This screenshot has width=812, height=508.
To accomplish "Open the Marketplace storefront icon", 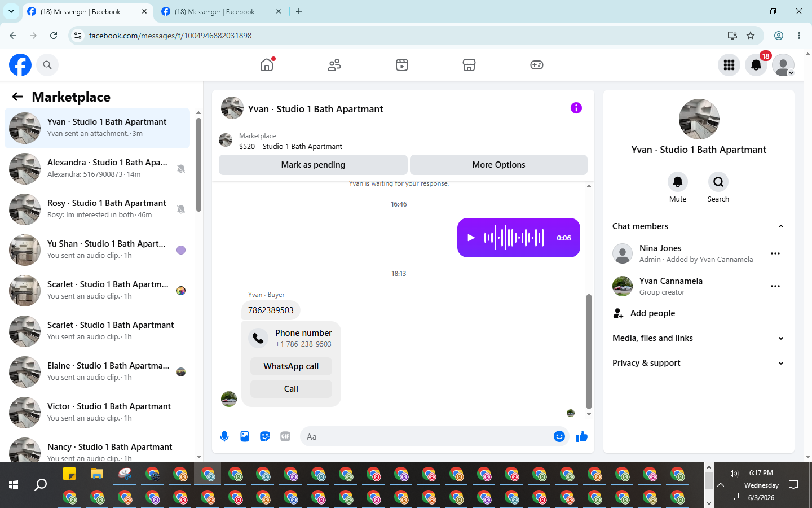I will 469,65.
